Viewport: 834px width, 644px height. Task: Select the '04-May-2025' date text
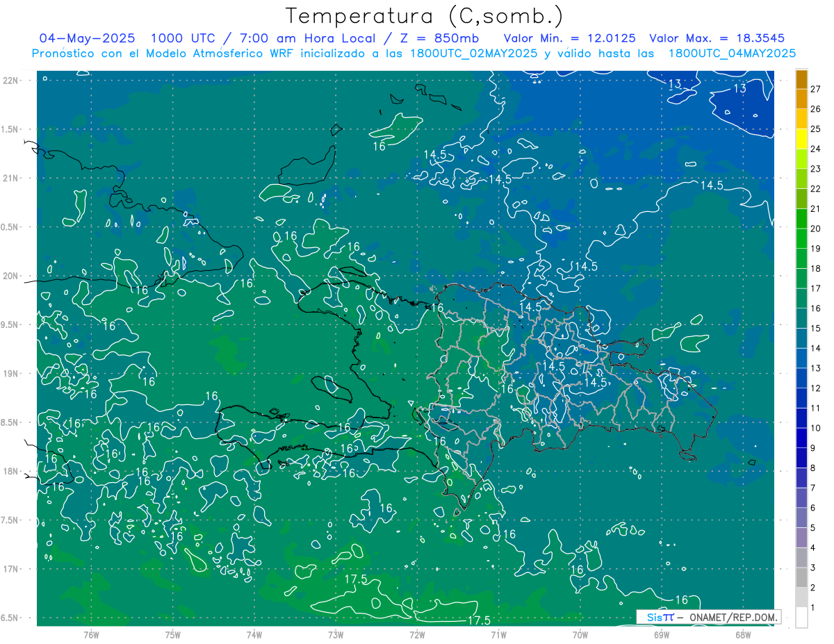(x=87, y=38)
